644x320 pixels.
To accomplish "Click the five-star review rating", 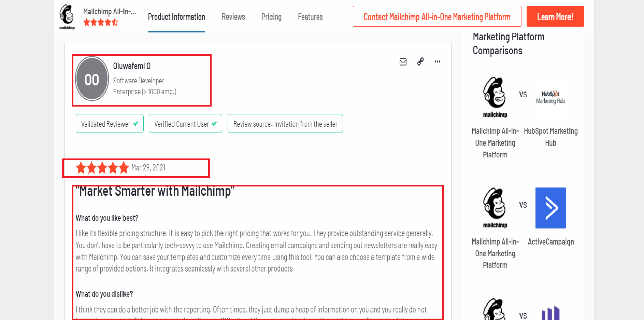I will 102,168.
